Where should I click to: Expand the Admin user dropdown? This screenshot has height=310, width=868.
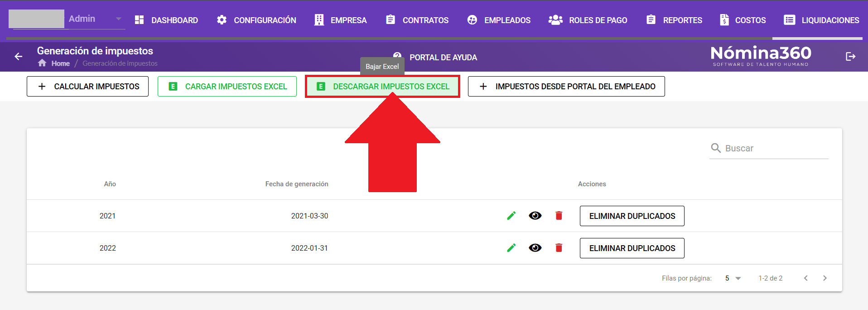coord(118,19)
